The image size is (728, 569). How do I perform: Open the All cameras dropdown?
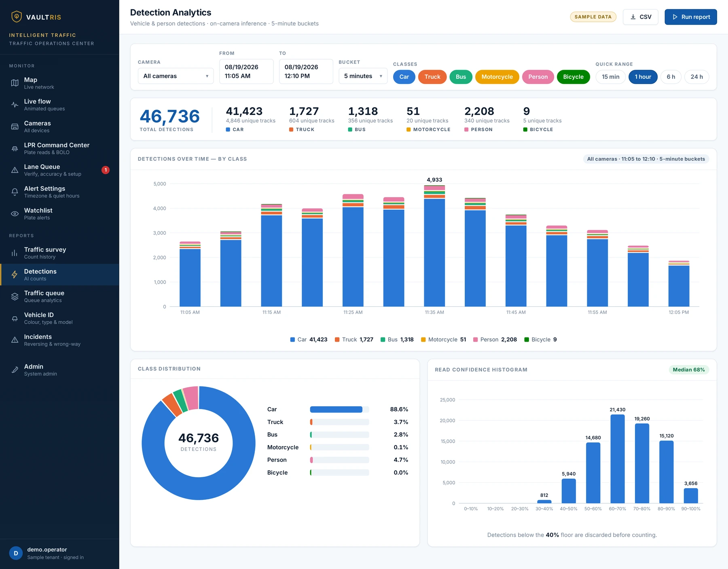[176, 76]
